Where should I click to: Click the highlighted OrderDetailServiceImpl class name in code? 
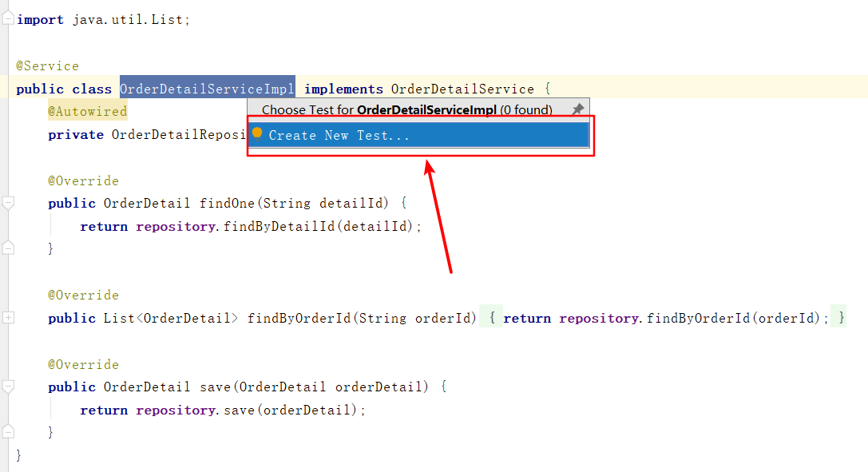(x=207, y=89)
